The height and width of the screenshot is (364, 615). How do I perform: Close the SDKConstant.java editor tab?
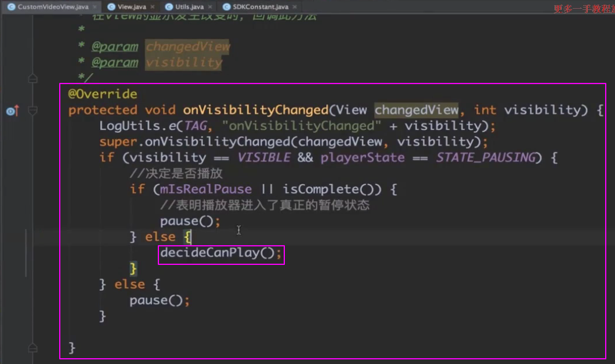295,7
